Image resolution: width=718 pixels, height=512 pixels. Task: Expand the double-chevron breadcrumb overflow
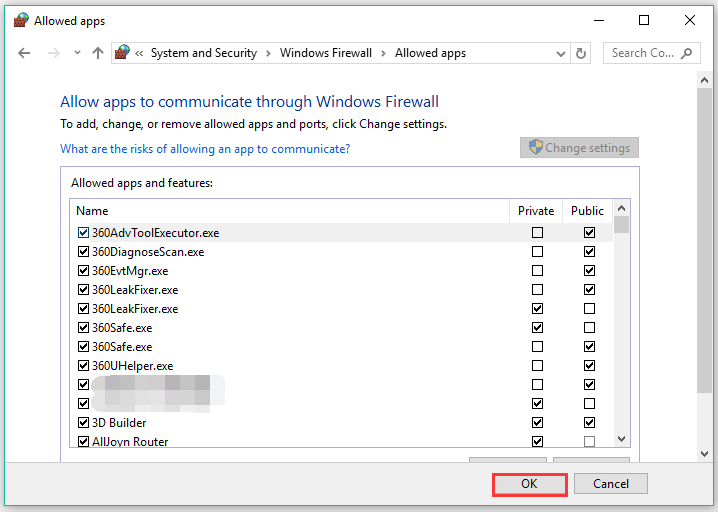click(139, 53)
